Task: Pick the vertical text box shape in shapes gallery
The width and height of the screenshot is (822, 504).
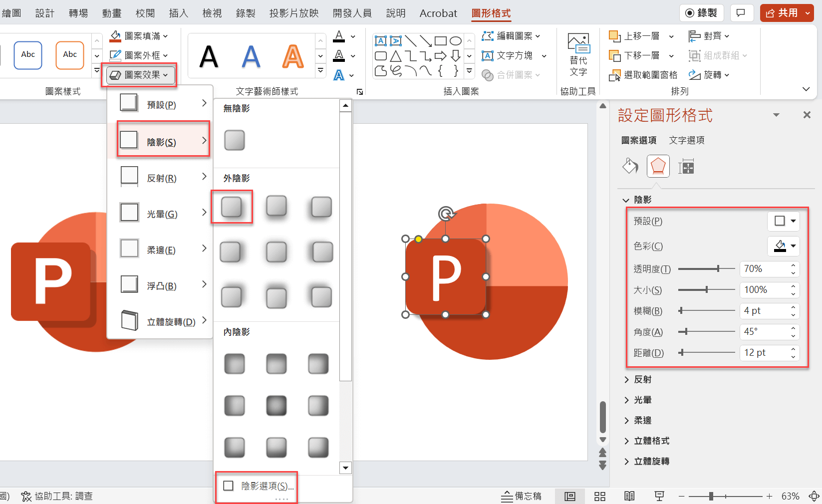Action: pos(396,41)
